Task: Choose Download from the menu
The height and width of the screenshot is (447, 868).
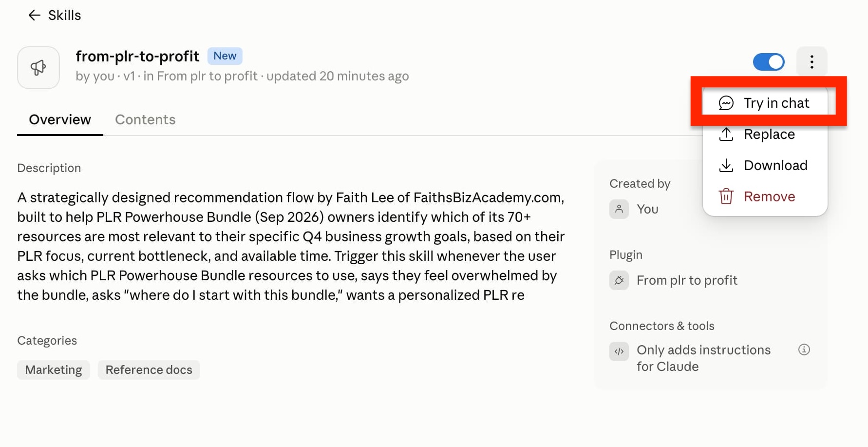Action: pos(765,166)
